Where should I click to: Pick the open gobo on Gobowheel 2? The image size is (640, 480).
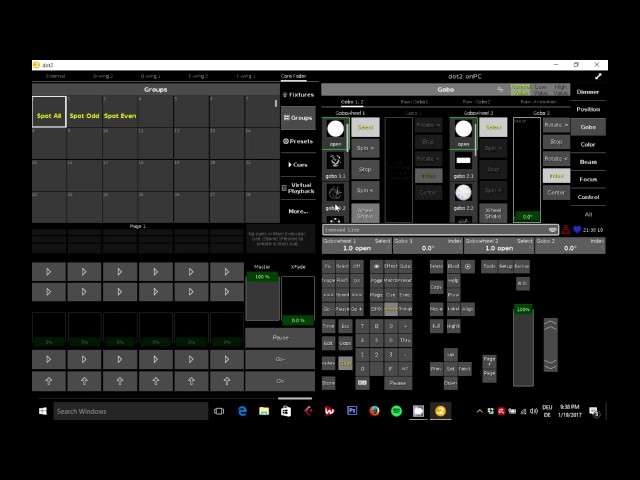coord(463,133)
